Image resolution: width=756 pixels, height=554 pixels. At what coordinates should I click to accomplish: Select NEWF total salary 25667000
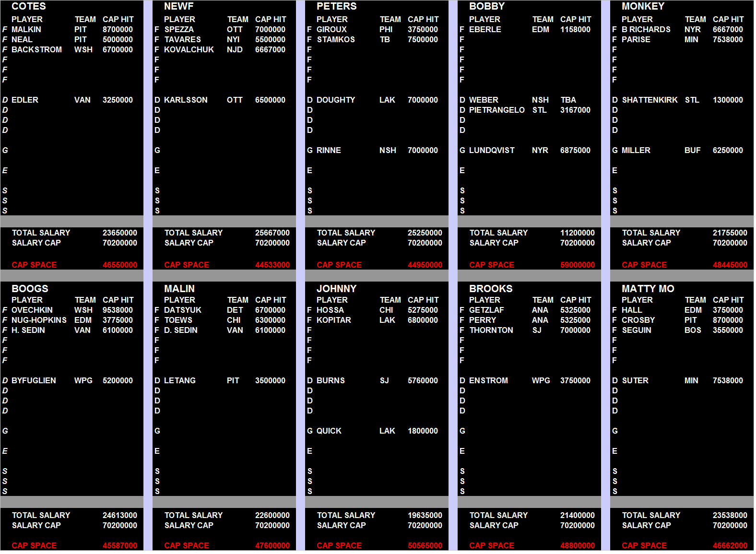pos(272,233)
